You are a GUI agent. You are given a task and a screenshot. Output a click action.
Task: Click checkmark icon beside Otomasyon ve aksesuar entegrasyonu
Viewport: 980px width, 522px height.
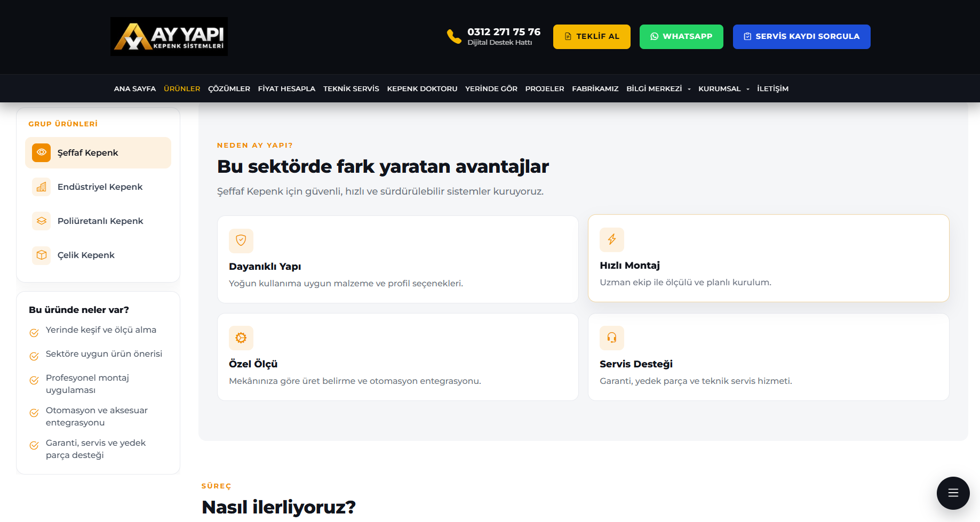(x=34, y=413)
